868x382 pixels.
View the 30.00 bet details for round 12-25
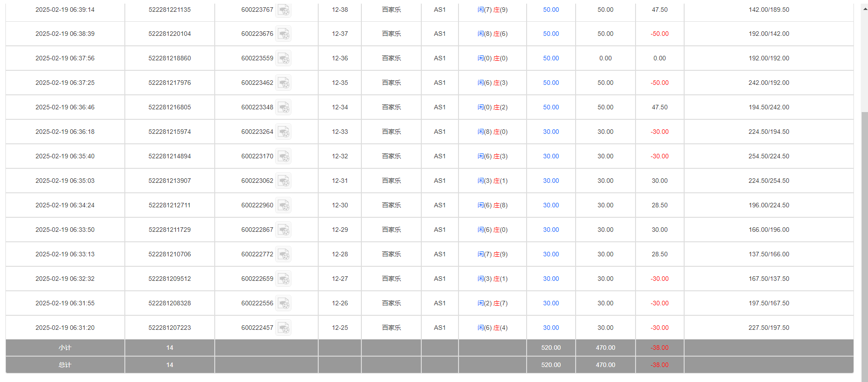point(551,328)
